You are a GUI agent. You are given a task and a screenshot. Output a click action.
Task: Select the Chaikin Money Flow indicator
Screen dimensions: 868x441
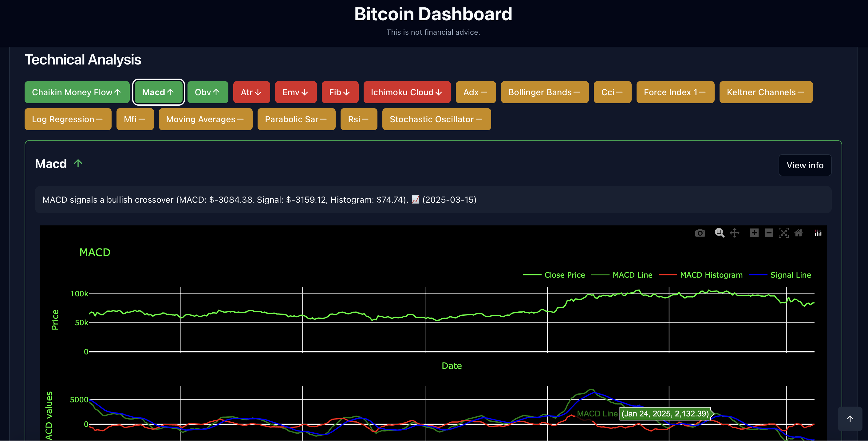tap(77, 92)
